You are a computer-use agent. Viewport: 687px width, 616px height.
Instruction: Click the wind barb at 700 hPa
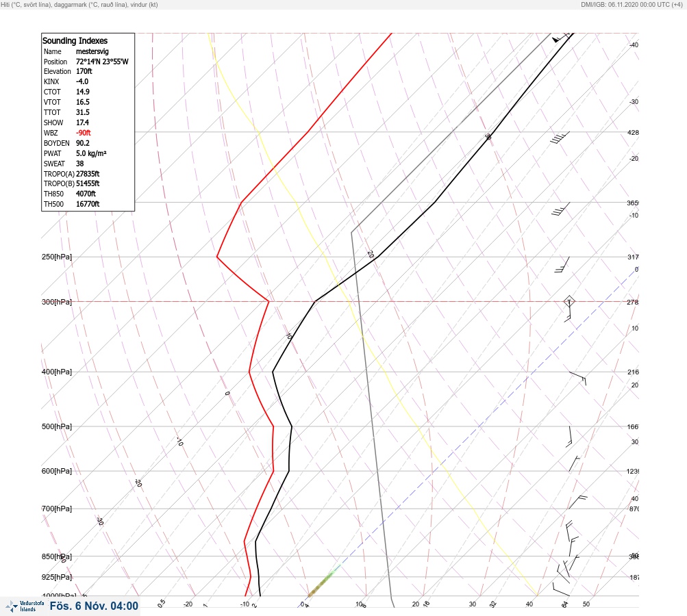click(577, 502)
